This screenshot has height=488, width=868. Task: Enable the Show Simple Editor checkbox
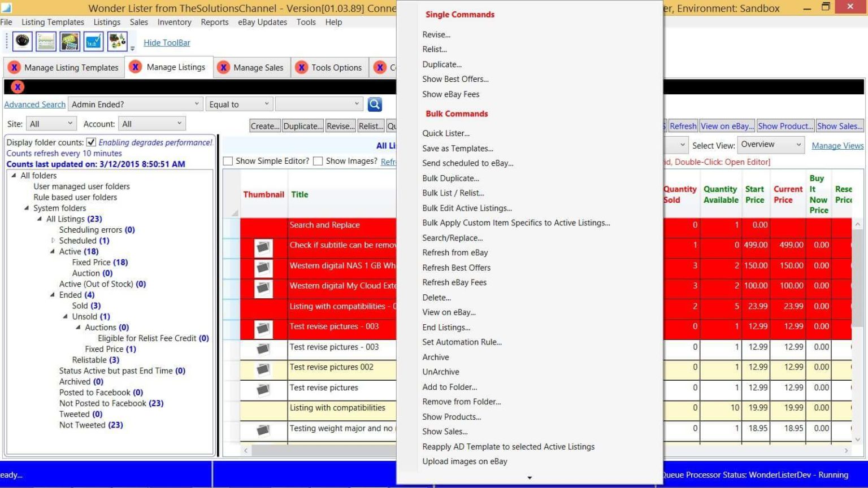[228, 161]
